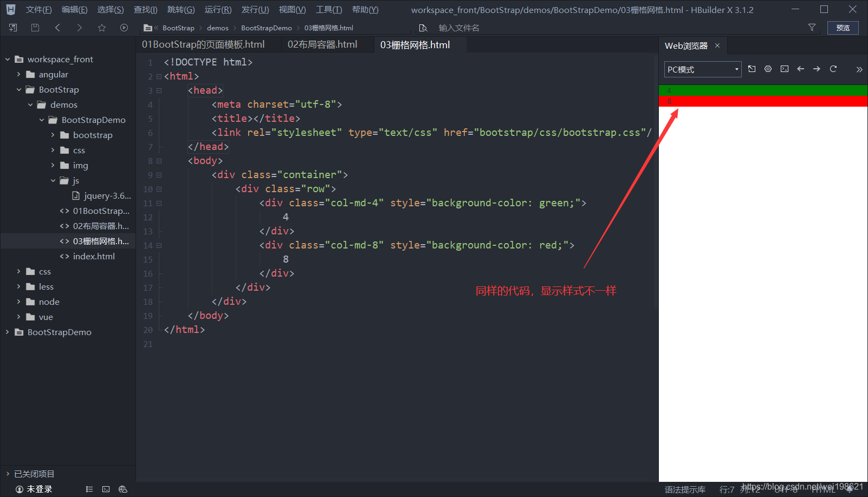Expand the bottom BootStrapDemo project

(8, 332)
